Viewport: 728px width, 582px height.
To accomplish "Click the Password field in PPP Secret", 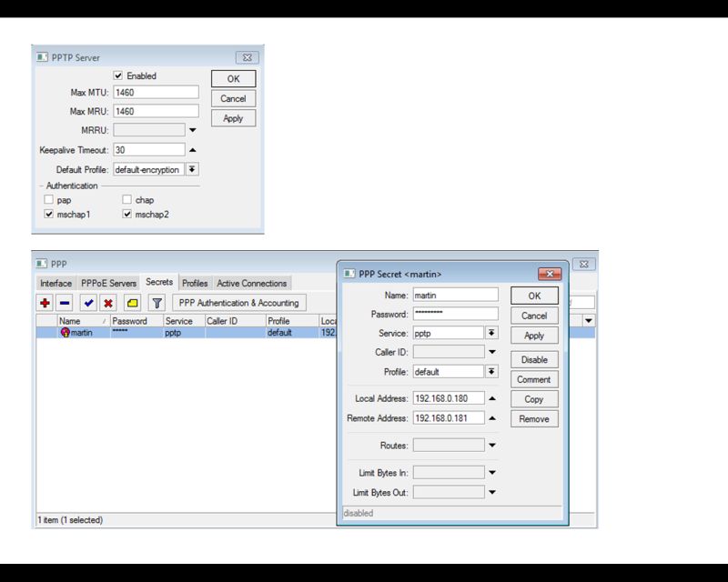I will point(456,315).
